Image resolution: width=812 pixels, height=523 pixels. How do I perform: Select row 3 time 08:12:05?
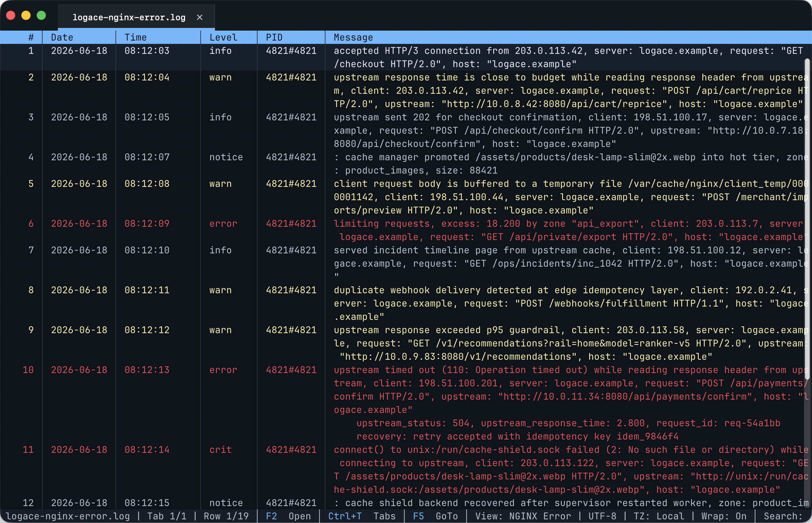(x=147, y=117)
